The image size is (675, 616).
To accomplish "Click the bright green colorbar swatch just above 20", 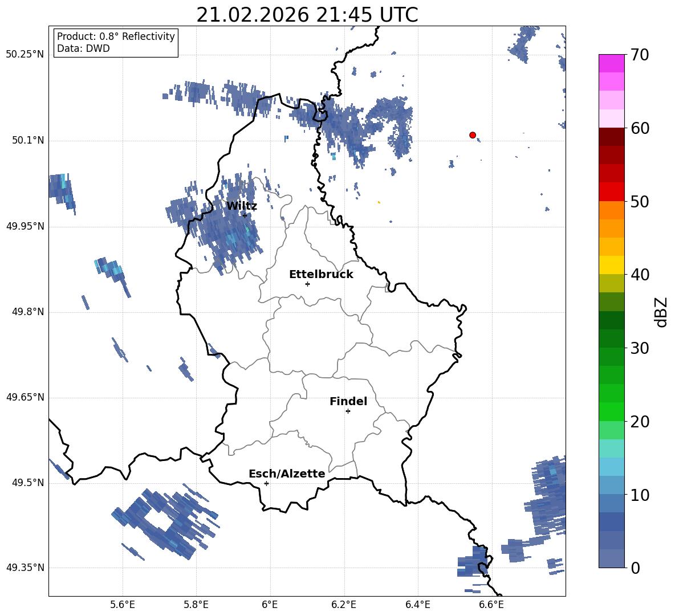I will pyautogui.click(x=611, y=411).
